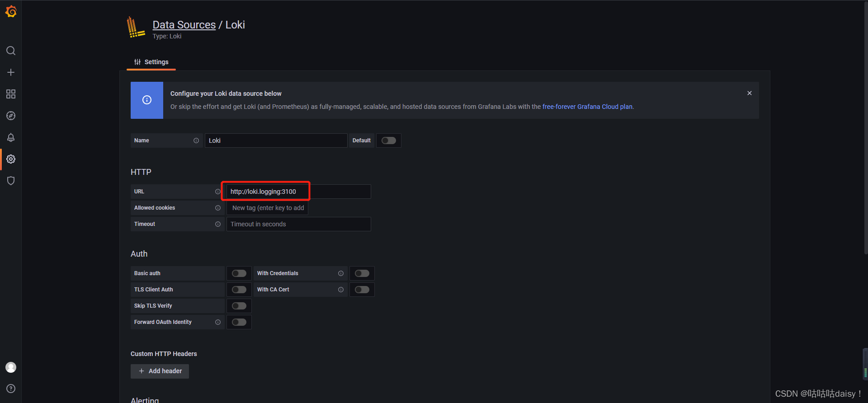Click the With Credentials info icon
The height and width of the screenshot is (403, 868).
coord(341,273)
